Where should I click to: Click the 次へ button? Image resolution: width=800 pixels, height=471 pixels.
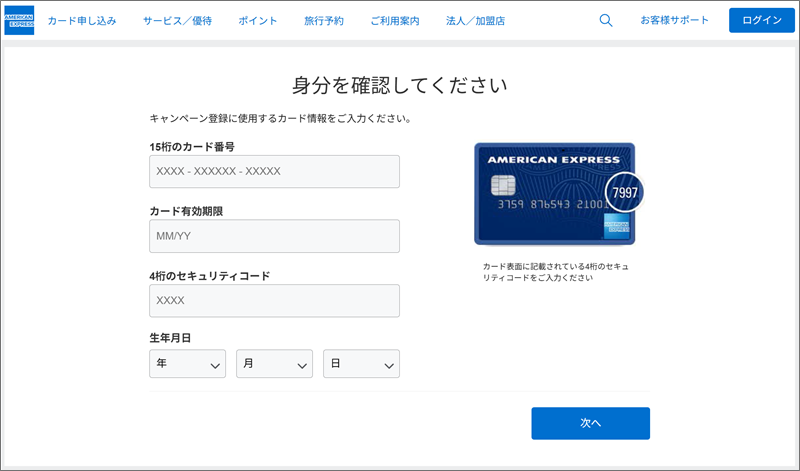pyautogui.click(x=590, y=423)
